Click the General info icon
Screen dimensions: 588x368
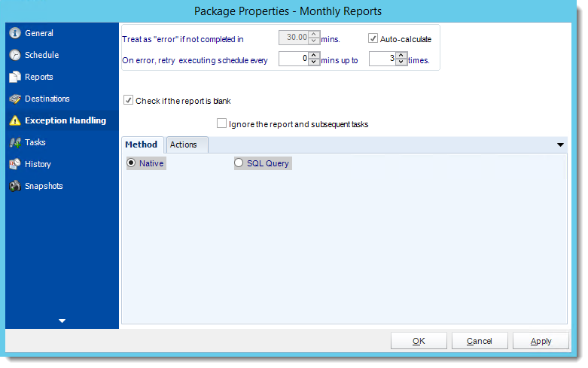tap(15, 33)
